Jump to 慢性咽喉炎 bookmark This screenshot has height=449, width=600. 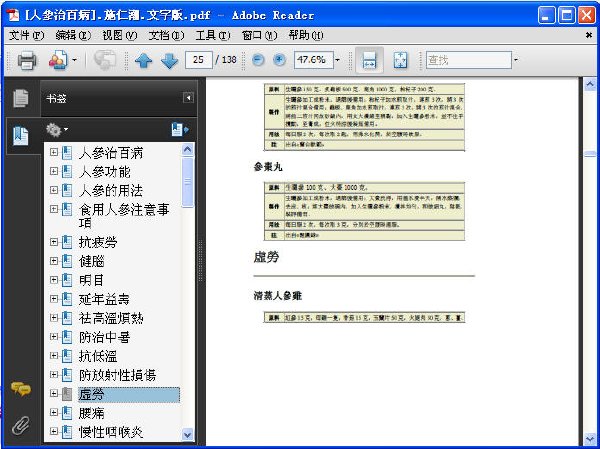pos(111,432)
